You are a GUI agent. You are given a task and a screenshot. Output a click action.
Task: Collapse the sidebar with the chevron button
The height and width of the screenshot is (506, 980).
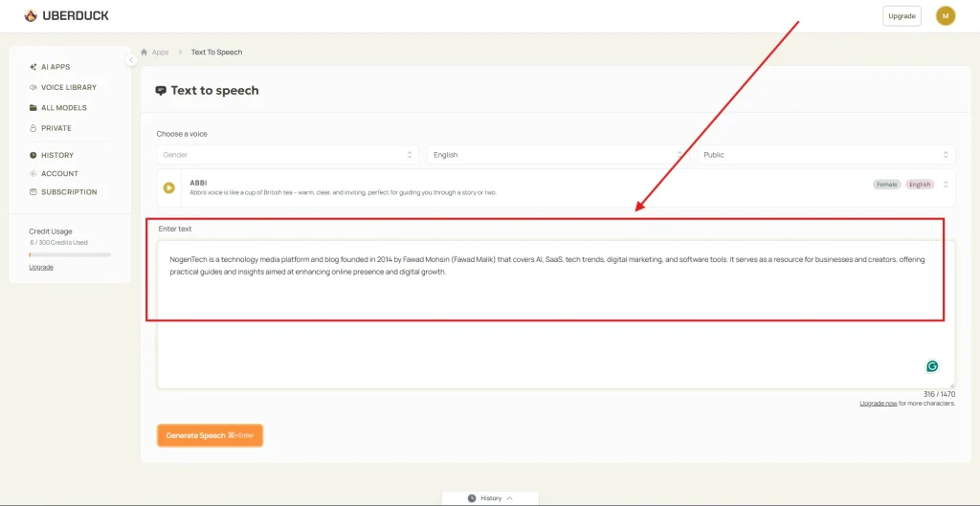130,59
